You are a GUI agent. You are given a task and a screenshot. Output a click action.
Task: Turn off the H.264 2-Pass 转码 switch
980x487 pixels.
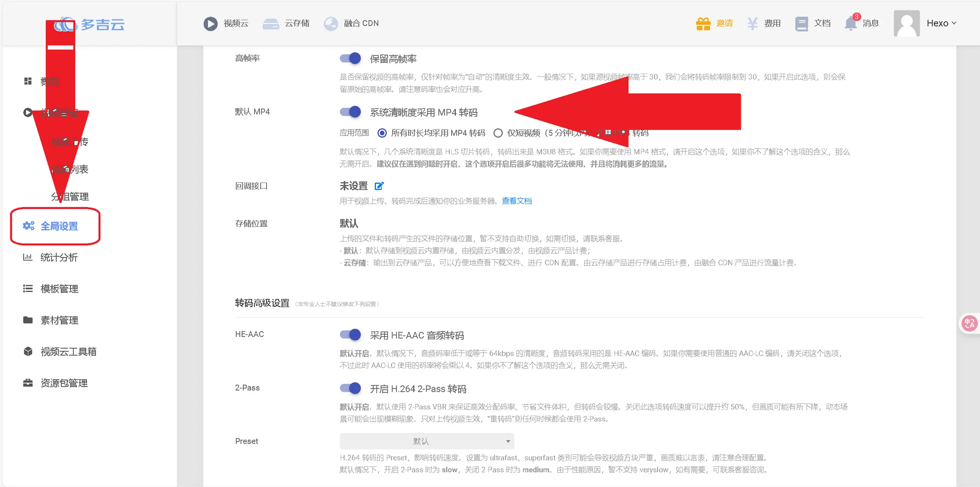click(350, 388)
